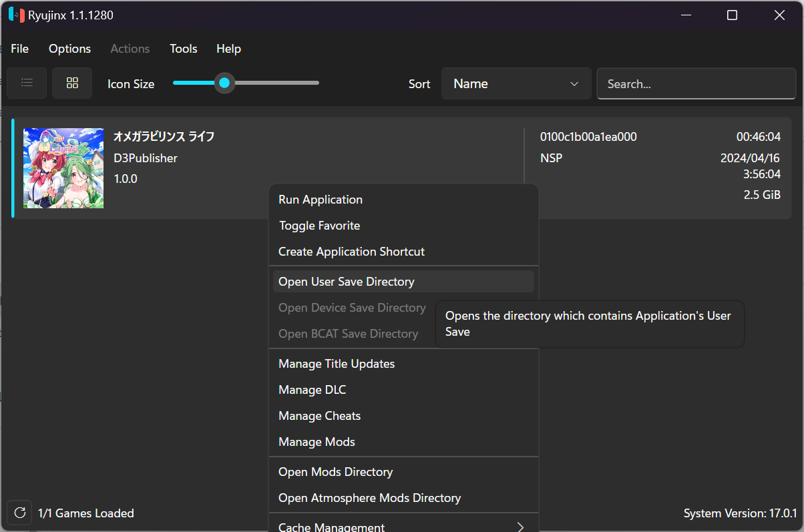This screenshot has height=532, width=804.
Task: Click the 1/1 Games Loaded status
Action: [86, 513]
